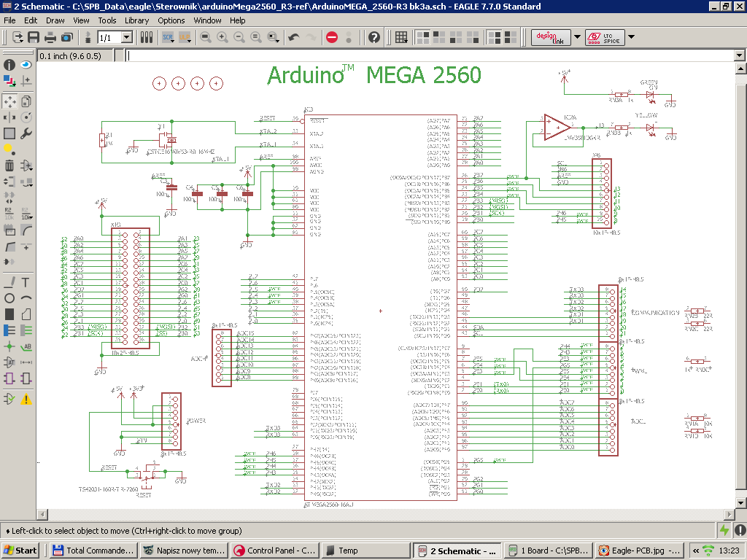Open the grid settings icon
747x560 pixels.
click(401, 37)
